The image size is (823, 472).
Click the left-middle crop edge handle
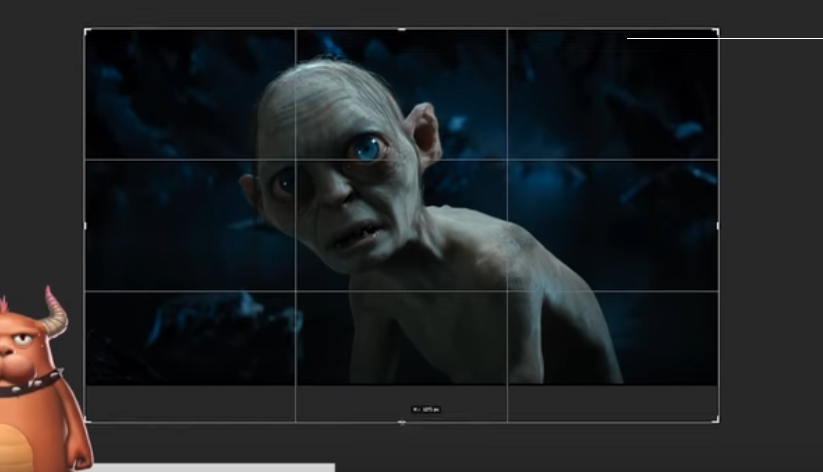[86, 226]
